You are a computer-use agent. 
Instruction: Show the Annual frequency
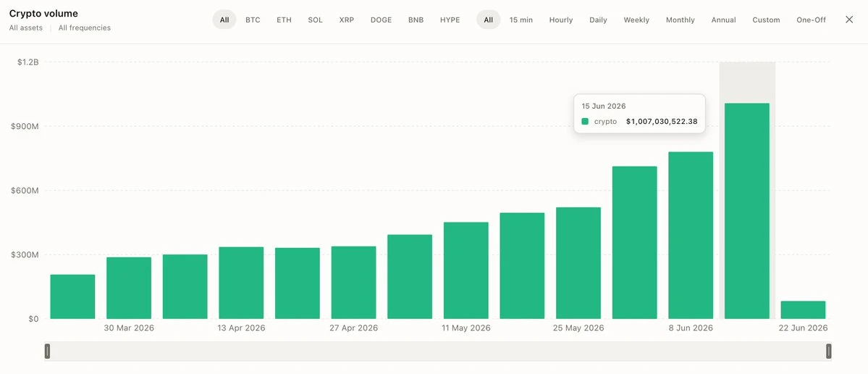(x=723, y=20)
